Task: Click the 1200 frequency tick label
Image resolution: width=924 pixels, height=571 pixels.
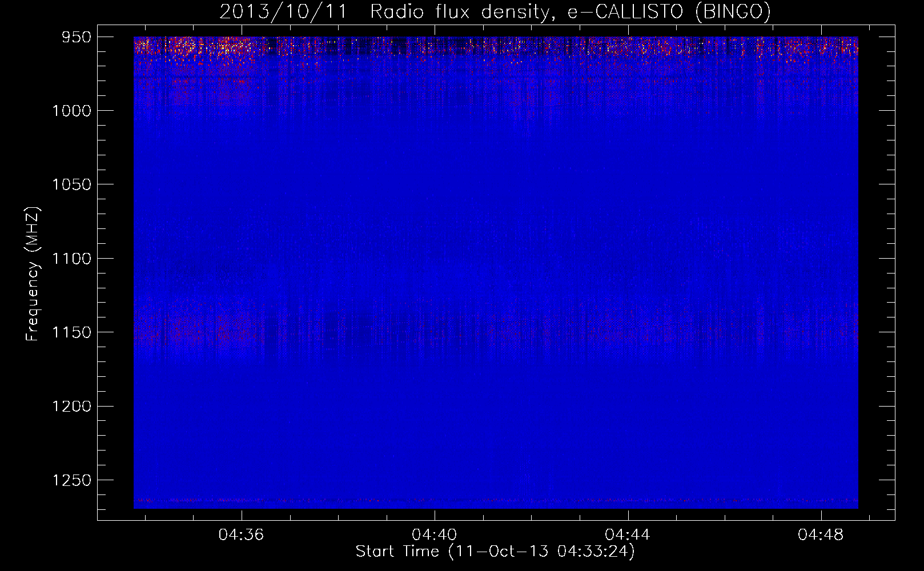Action: 71,406
